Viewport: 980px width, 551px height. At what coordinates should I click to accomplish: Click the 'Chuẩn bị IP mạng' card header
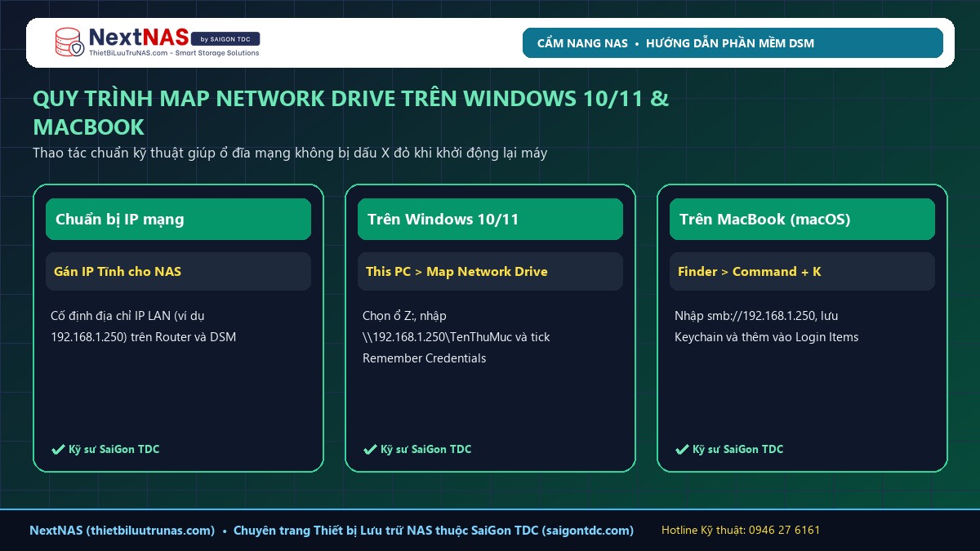point(178,219)
